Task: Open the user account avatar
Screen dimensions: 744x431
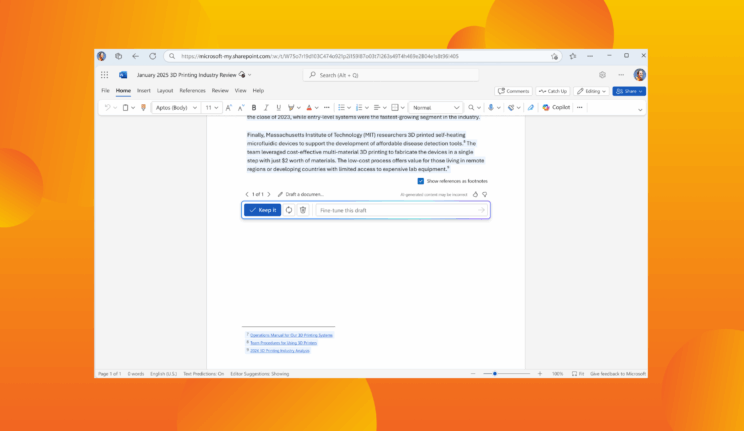Action: pos(640,75)
